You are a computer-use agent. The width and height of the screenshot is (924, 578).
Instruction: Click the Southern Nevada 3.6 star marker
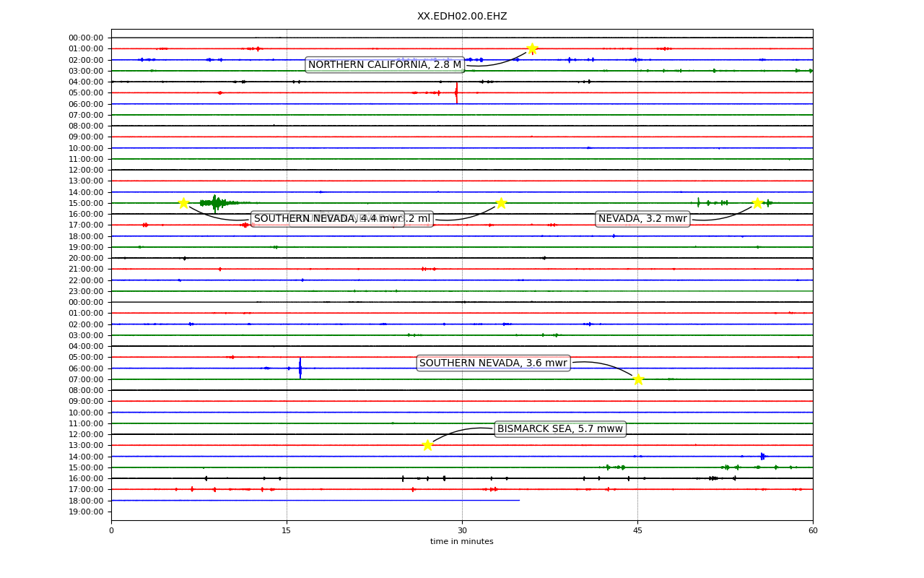[x=638, y=379]
